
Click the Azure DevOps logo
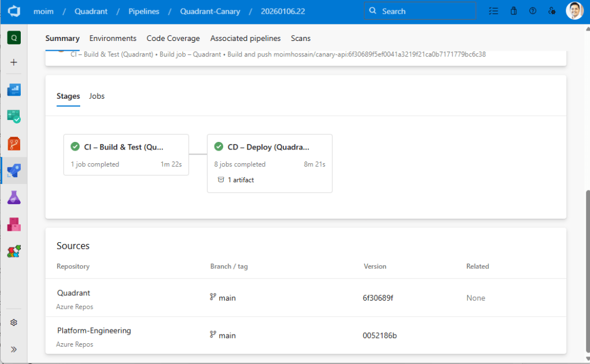click(x=14, y=11)
